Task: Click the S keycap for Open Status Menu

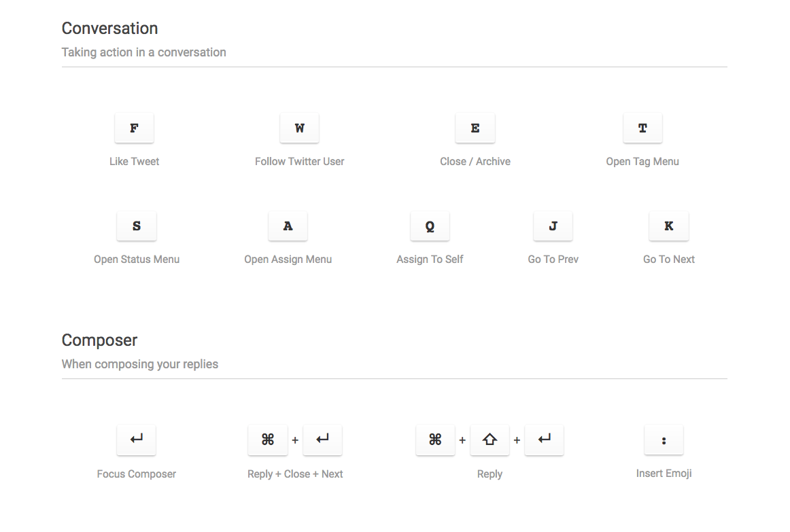Action: [136, 226]
